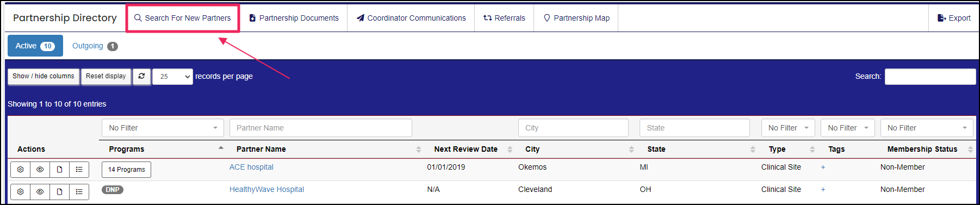Click Non-Member status for HealthyWave Hospital
This screenshot has width=980, height=205.
[x=903, y=189]
